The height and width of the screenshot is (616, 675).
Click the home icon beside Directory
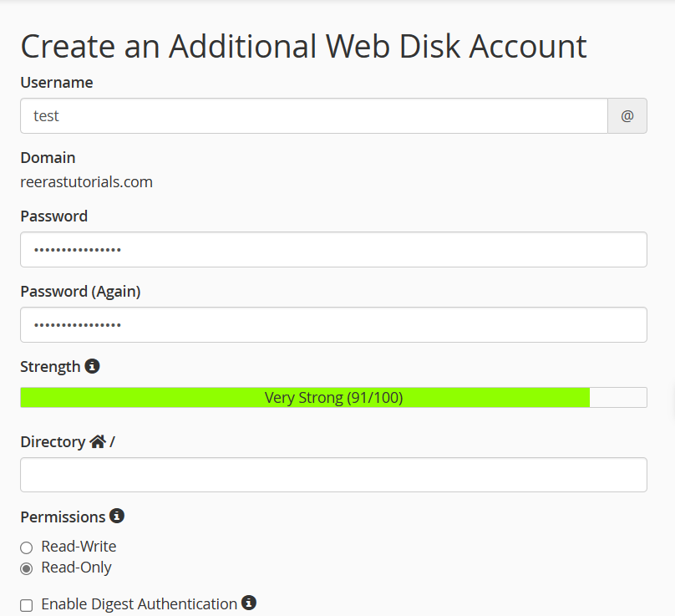(98, 441)
